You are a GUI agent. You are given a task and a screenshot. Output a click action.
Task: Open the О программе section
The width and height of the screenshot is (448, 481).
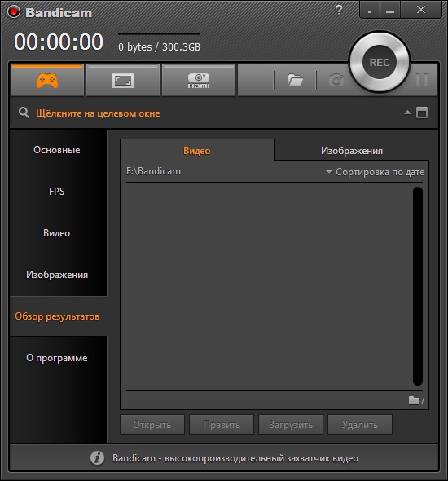(57, 358)
